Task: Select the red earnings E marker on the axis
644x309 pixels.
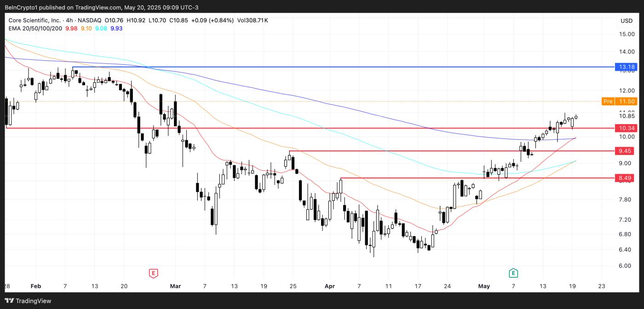Action: 153,273
